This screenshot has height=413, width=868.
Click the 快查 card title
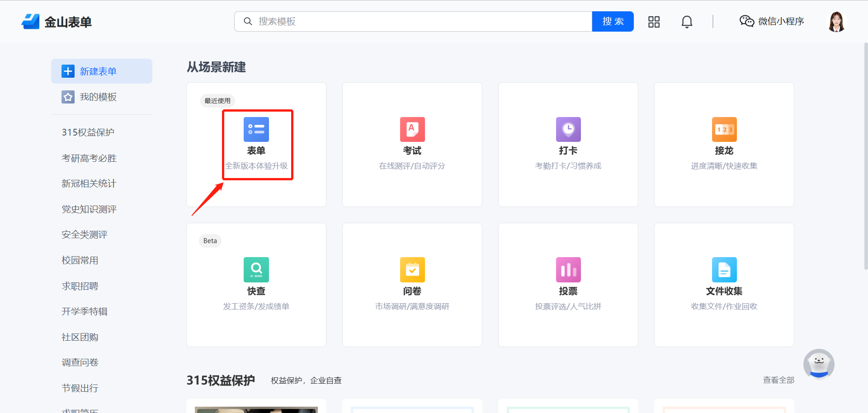point(256,291)
